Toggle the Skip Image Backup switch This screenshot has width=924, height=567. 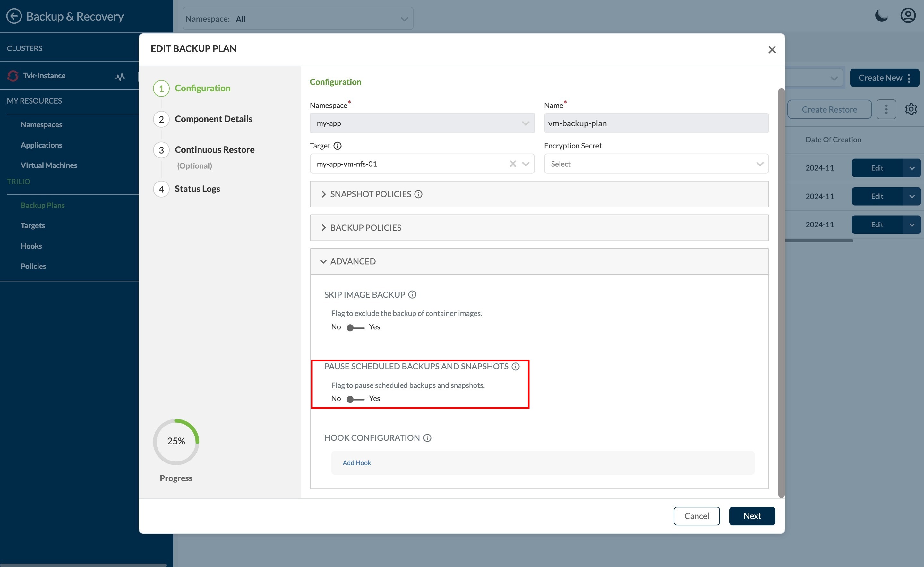click(355, 327)
